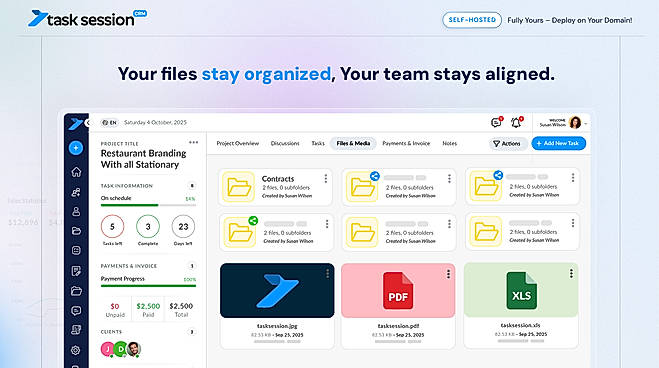This screenshot has width=659, height=368.
Task: Click the blue plus button in sidebar
Action: click(x=76, y=148)
